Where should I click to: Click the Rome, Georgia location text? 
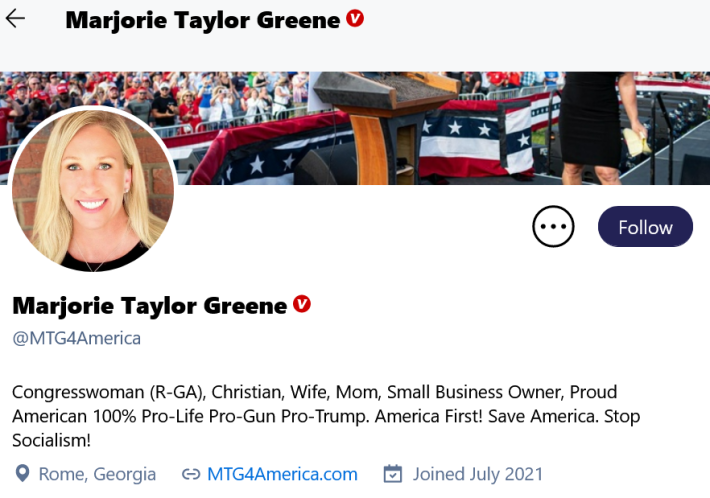[x=97, y=474]
